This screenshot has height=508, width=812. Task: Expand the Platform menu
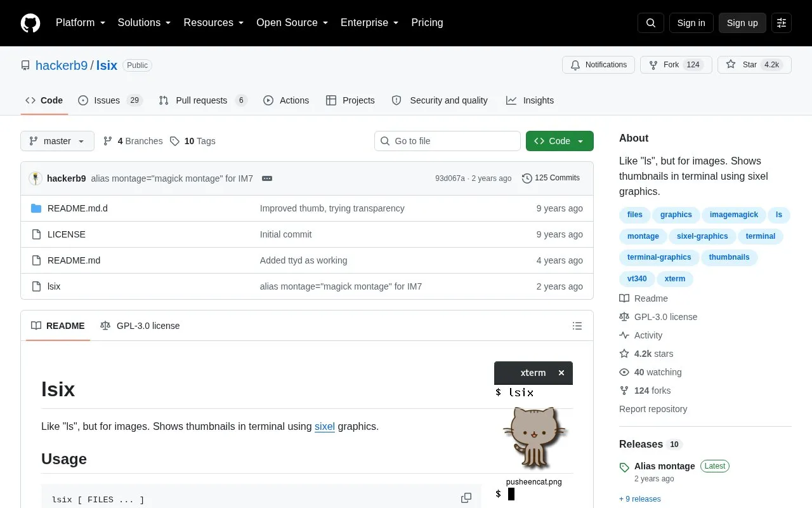pyautogui.click(x=81, y=23)
